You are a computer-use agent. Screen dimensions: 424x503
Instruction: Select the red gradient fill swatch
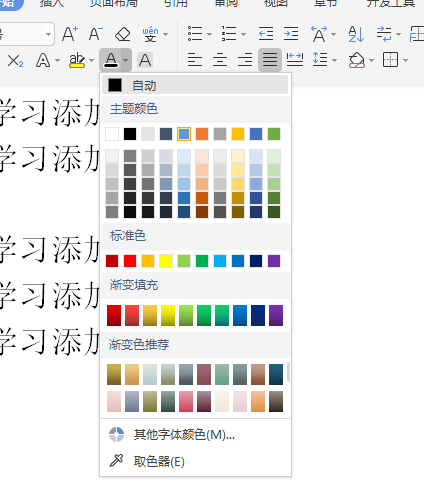coord(114,315)
